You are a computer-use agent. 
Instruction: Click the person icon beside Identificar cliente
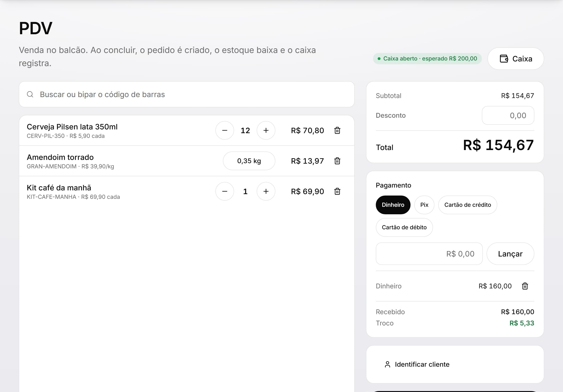(388, 364)
